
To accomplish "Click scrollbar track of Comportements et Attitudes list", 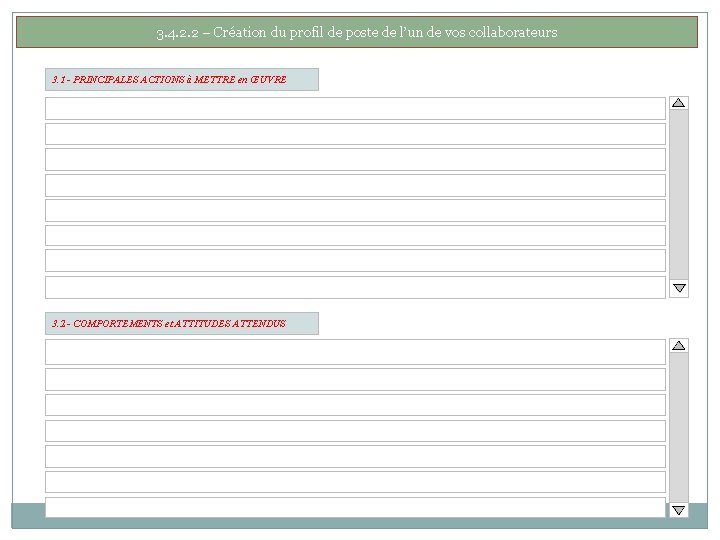I will (679, 428).
